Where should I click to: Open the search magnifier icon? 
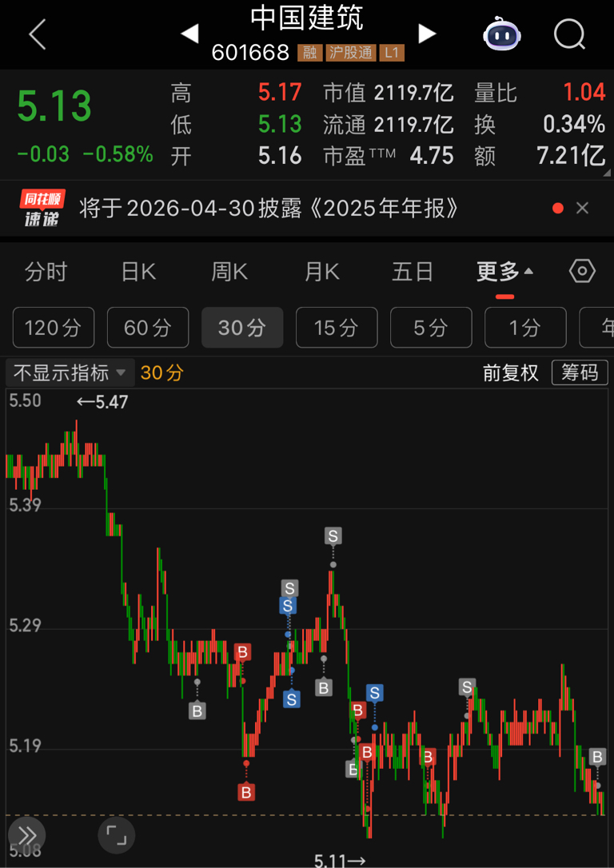(570, 35)
